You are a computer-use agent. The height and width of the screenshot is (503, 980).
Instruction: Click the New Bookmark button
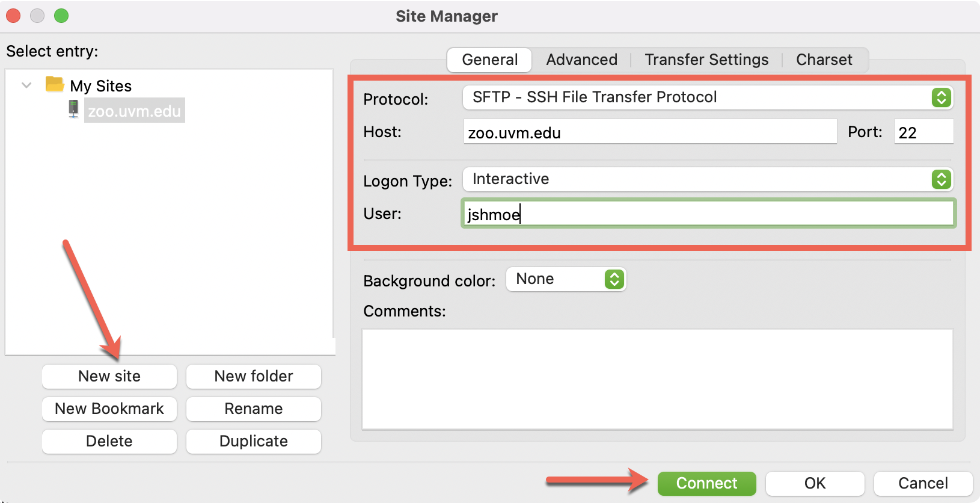click(109, 409)
